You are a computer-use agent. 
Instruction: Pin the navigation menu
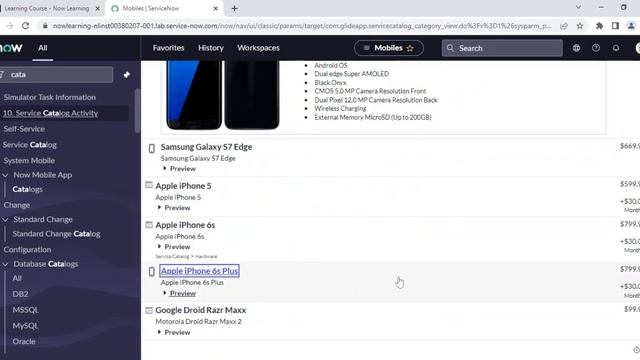pyautogui.click(x=127, y=75)
